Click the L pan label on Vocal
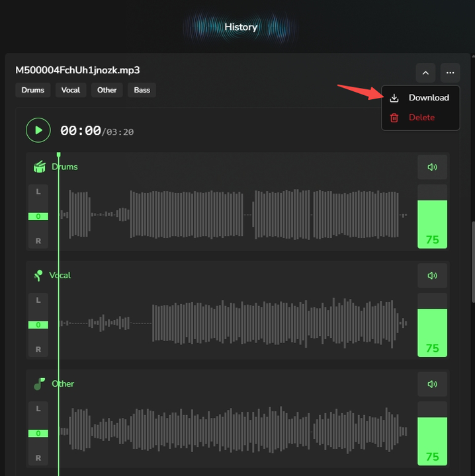 (x=38, y=300)
